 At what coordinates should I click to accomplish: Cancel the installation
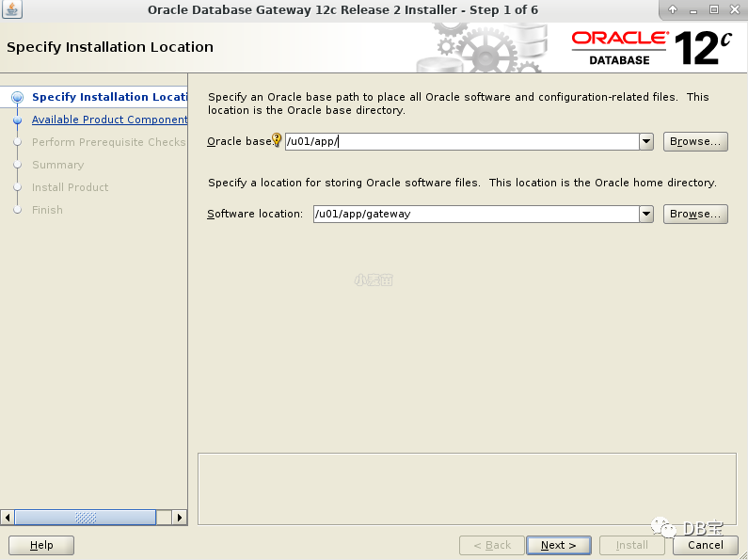pyautogui.click(x=705, y=545)
